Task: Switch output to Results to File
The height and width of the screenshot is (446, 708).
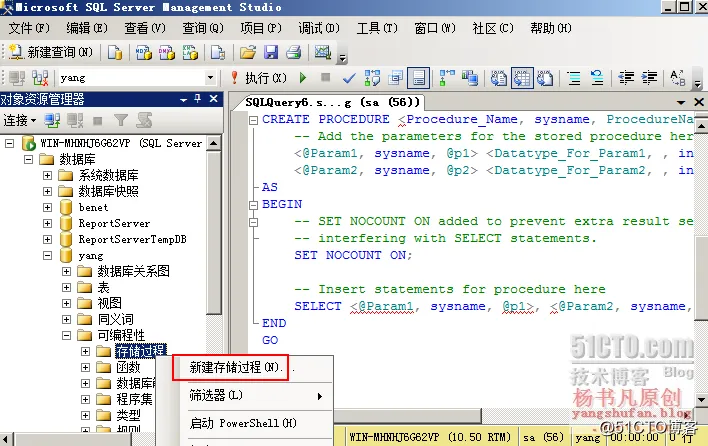Action: 545,78
